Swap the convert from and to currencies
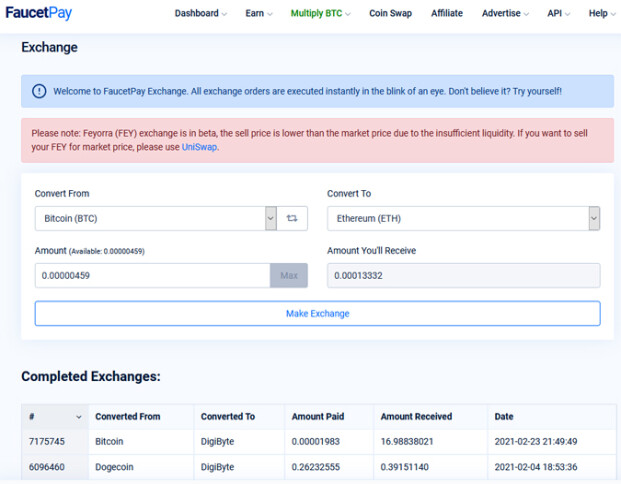621x484 pixels. pos(292,218)
